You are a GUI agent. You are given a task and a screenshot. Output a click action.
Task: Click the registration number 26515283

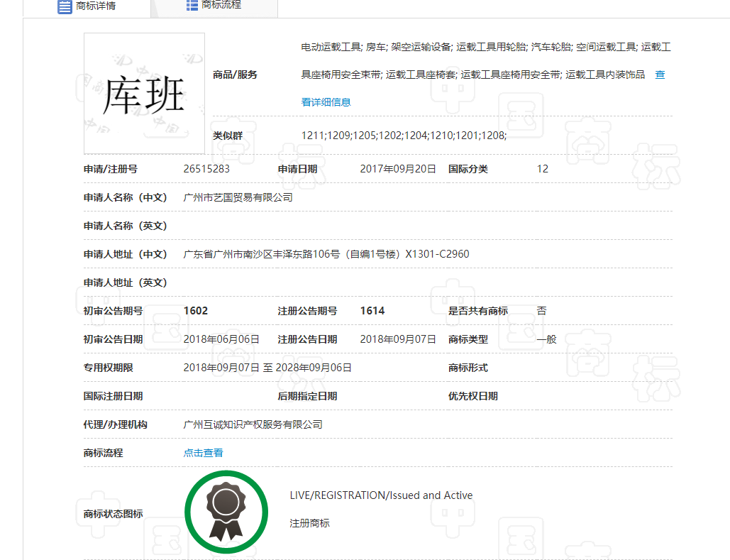point(206,169)
